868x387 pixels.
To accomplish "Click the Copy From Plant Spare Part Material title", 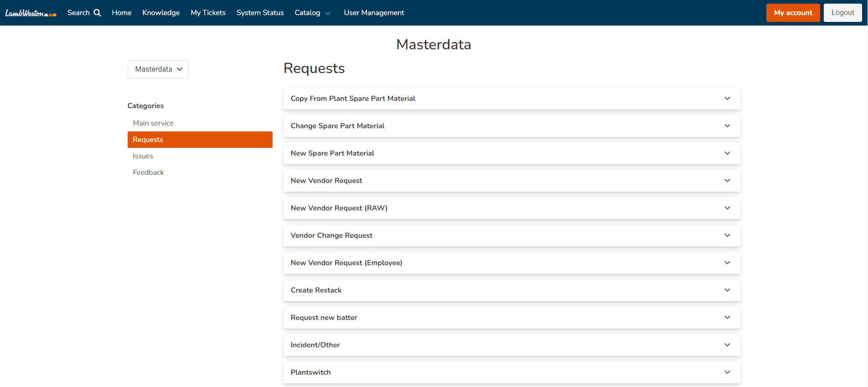I will pyautogui.click(x=353, y=99).
